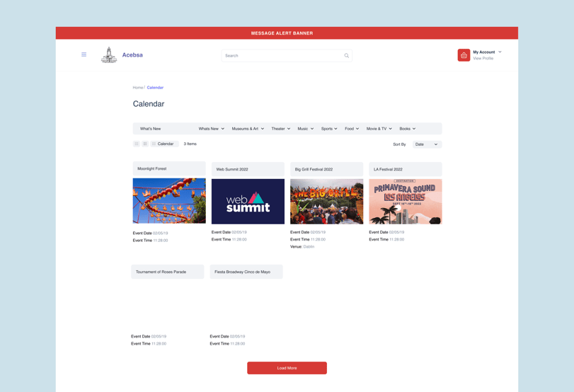Click the Load More button

click(287, 368)
